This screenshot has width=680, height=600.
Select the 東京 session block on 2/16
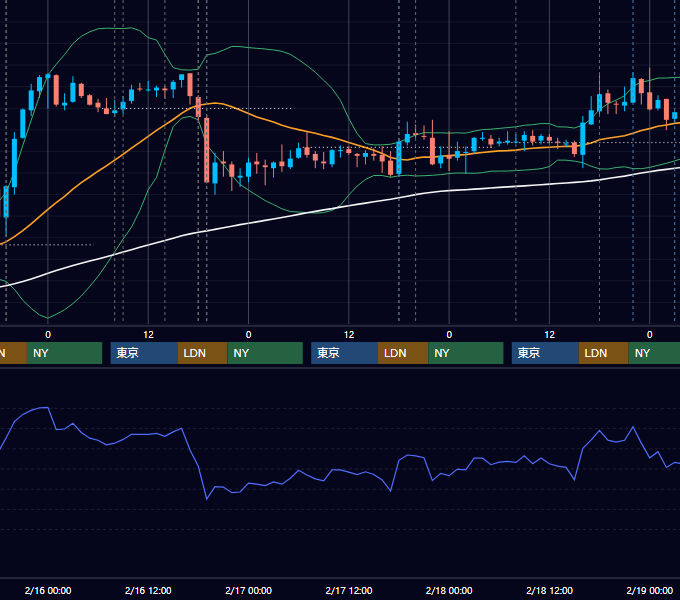[144, 353]
